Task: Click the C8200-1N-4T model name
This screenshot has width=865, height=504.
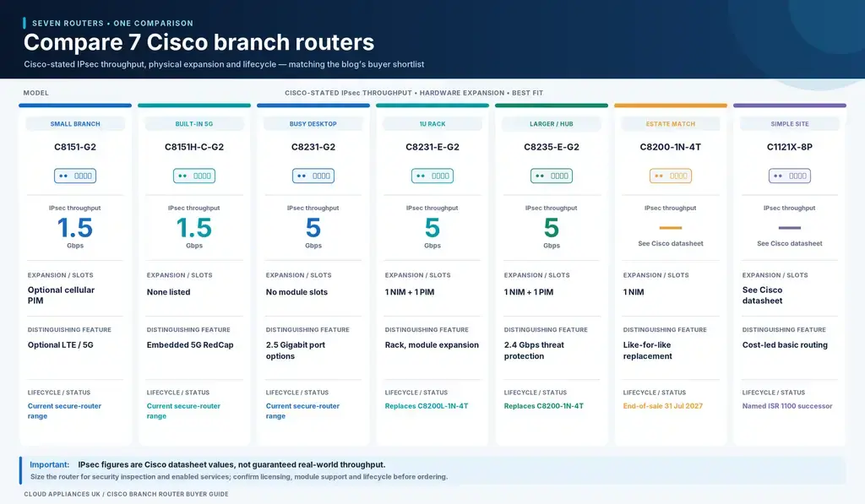Action: pos(671,147)
